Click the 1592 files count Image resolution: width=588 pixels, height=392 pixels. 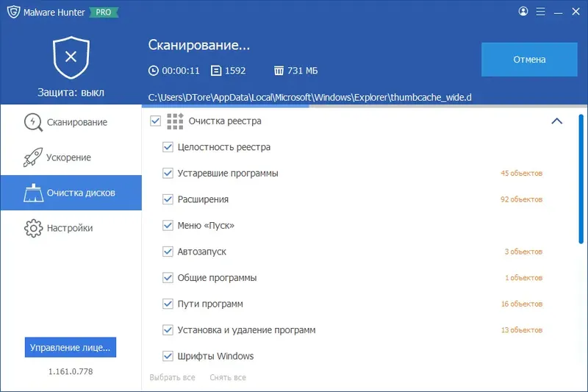[x=235, y=71]
